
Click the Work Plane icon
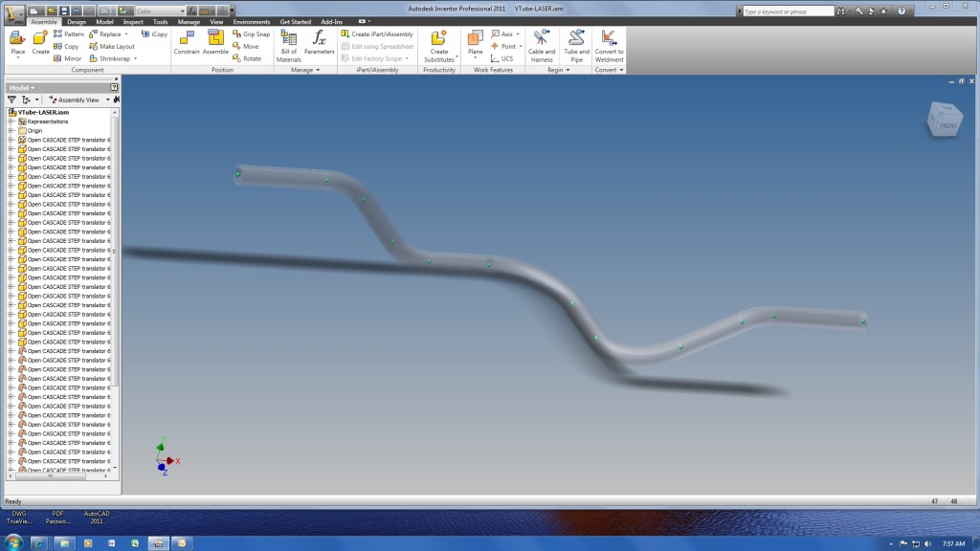pos(476,39)
